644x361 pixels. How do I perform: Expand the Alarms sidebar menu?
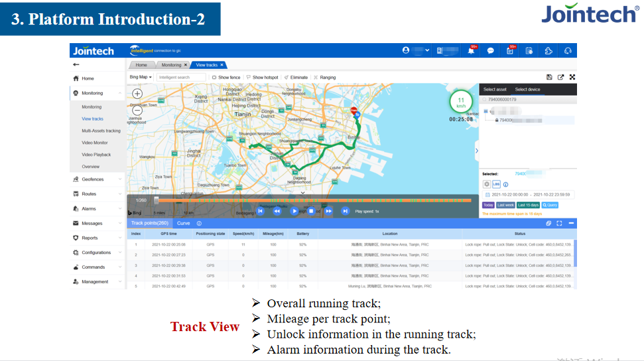pos(97,208)
